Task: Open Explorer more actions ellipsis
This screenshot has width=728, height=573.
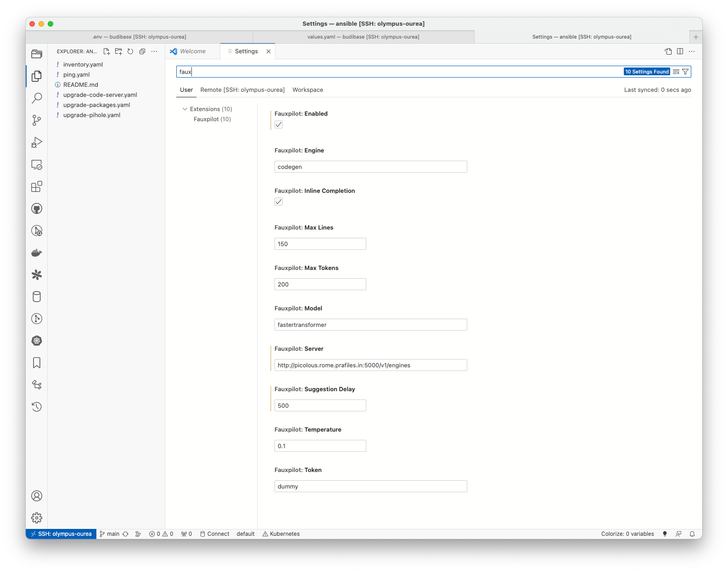Action: (154, 51)
